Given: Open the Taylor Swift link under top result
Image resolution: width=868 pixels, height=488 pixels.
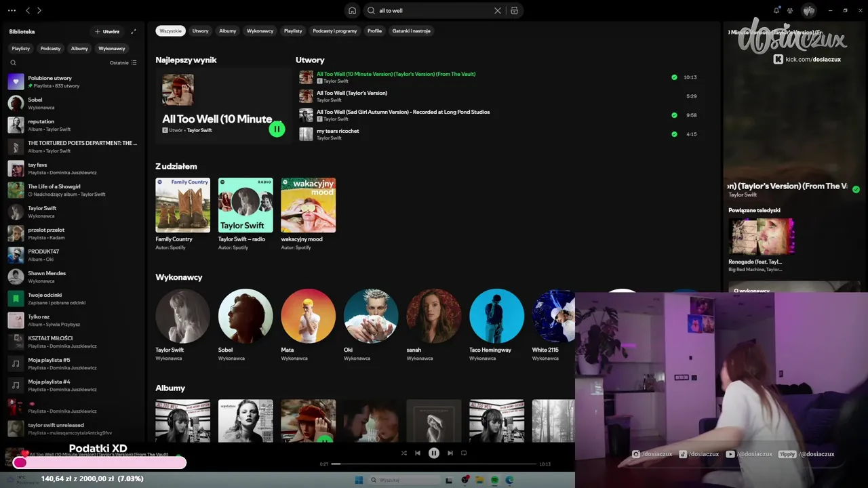Looking at the screenshot, I should 199,130.
